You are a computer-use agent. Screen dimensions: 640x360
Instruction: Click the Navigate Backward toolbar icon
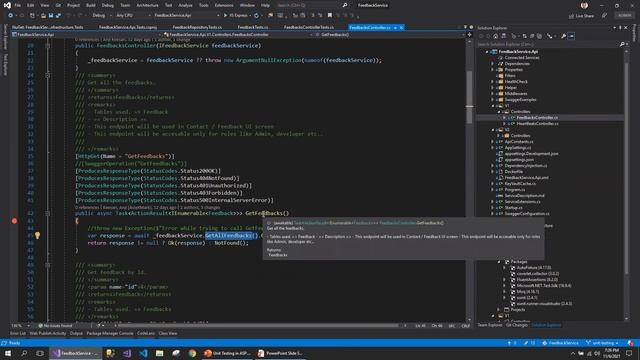pos(11,16)
